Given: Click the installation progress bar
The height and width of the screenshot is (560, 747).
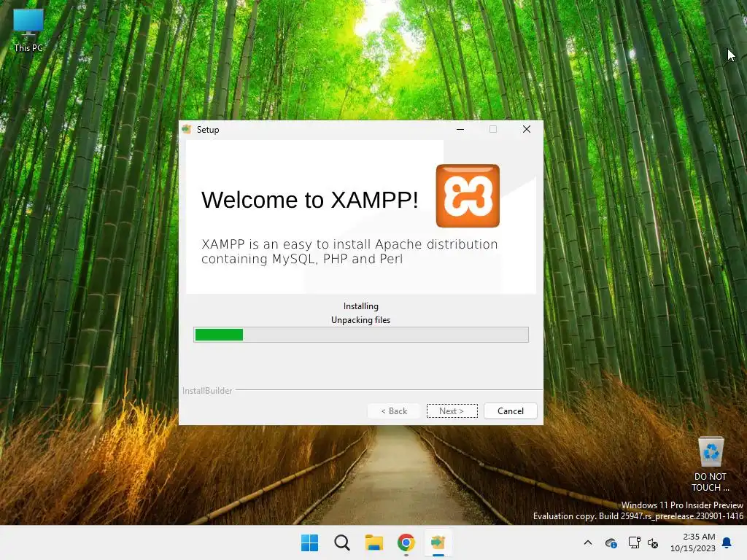Looking at the screenshot, I should point(361,335).
